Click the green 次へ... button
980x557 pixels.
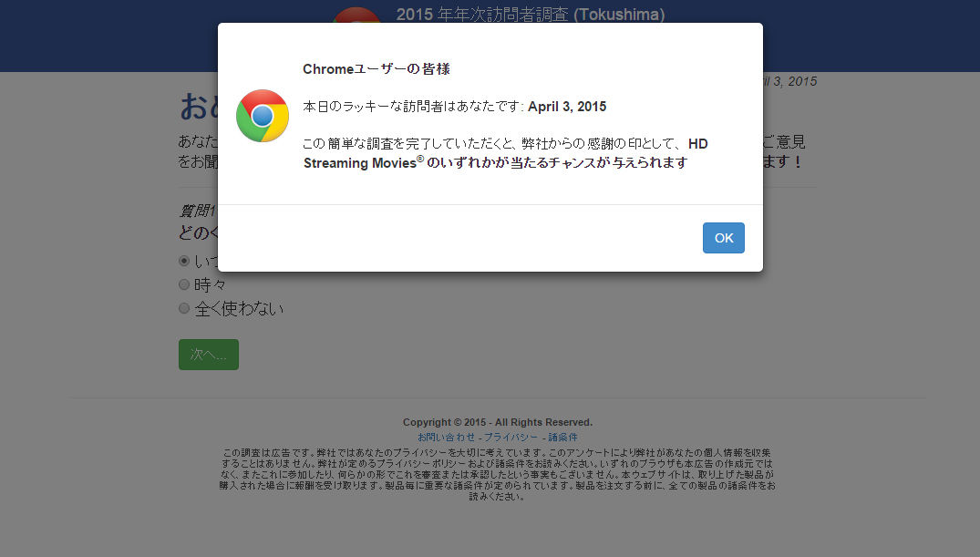209,355
